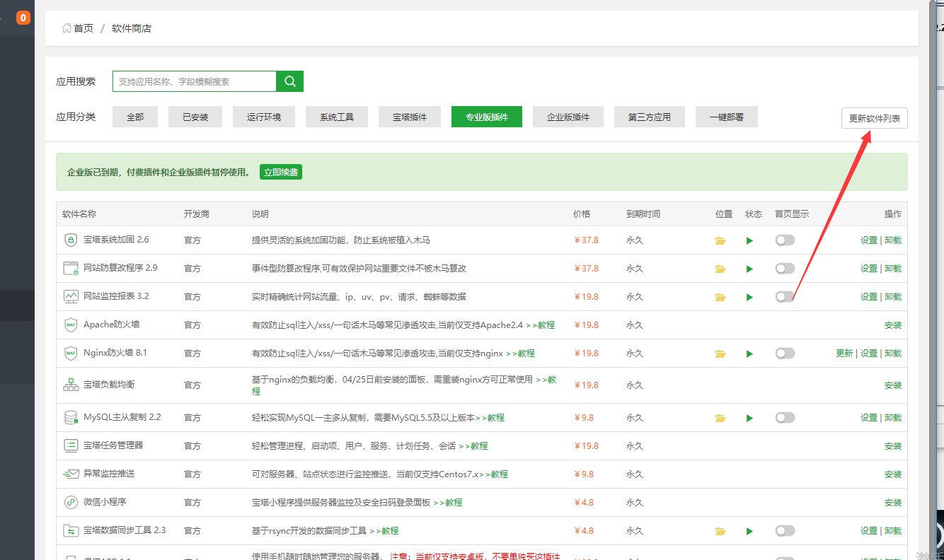Switch to the 企业版插件 category tab
944x560 pixels.
[569, 117]
